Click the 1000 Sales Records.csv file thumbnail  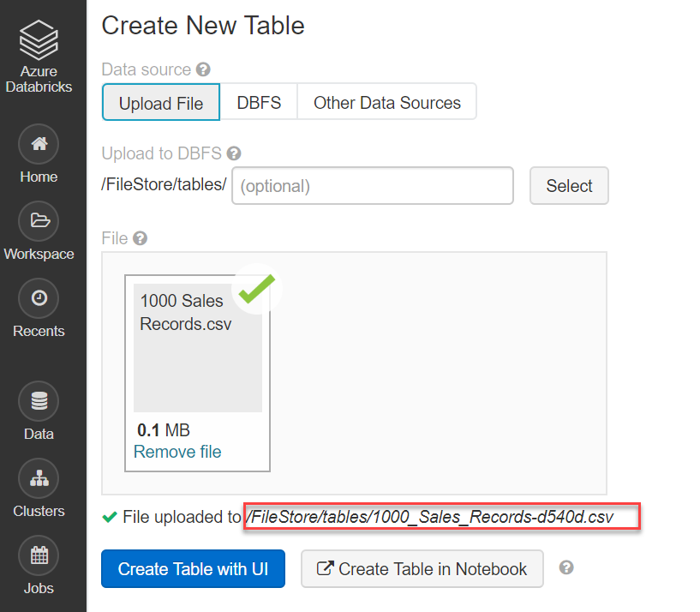(198, 347)
